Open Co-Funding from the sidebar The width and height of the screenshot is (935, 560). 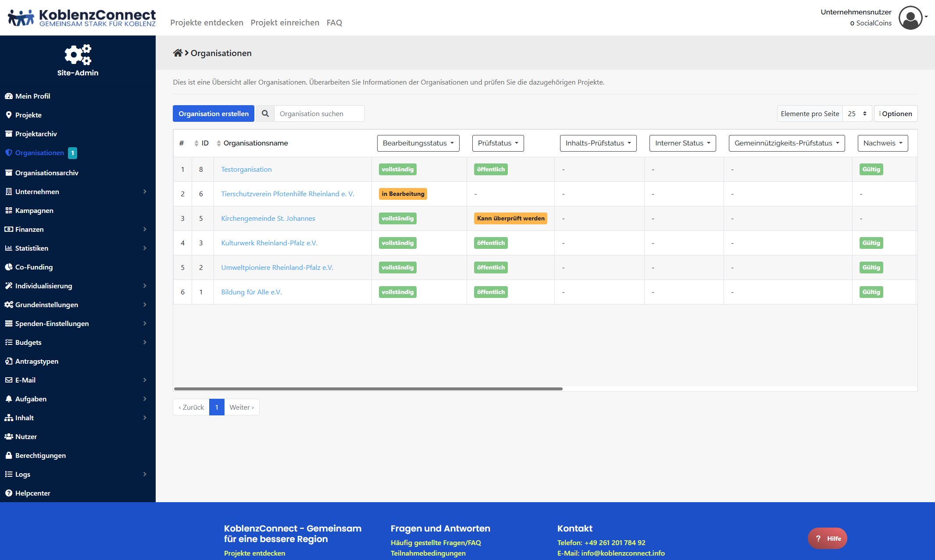click(x=34, y=267)
